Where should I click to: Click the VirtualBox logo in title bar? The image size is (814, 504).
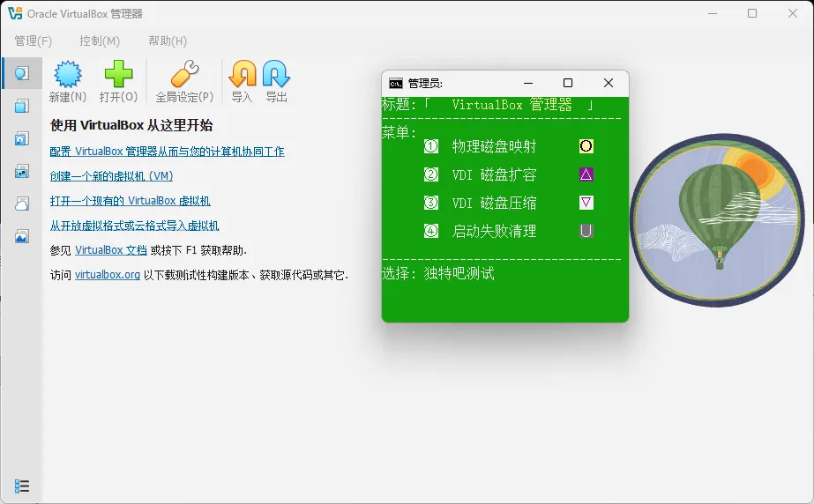click(x=15, y=13)
